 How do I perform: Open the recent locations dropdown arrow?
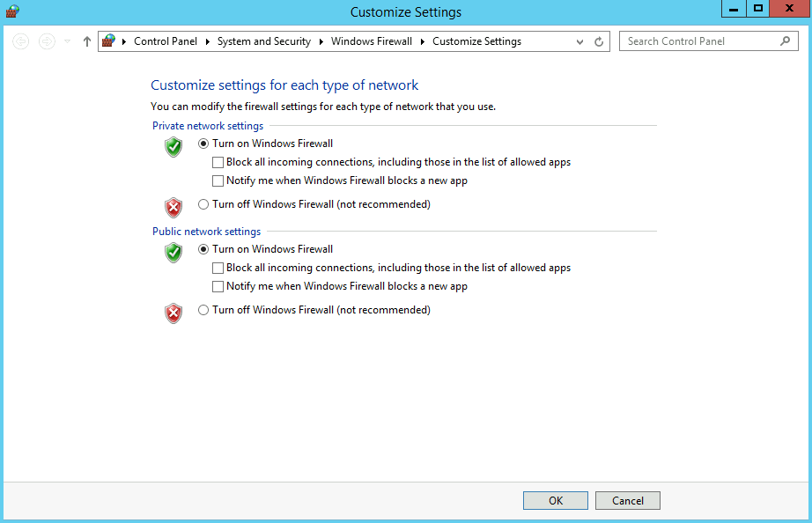[x=67, y=41]
